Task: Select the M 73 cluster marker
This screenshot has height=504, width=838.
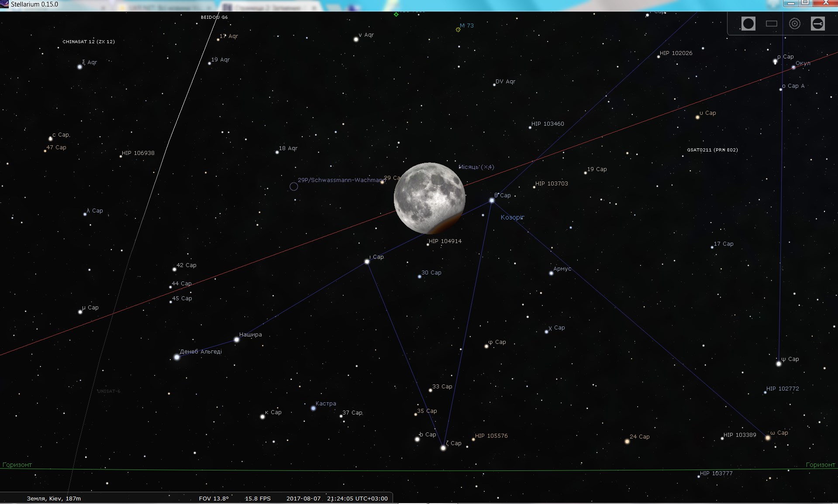Action: pos(458,30)
